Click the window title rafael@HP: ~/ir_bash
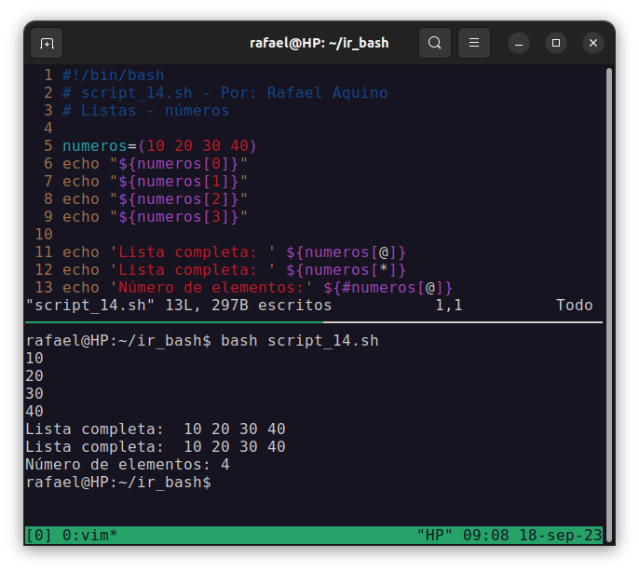The height and width of the screenshot is (572, 639). coord(319,43)
